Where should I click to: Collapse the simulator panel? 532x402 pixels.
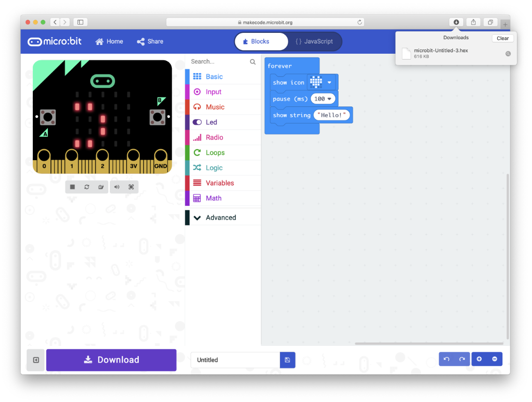tap(36, 360)
